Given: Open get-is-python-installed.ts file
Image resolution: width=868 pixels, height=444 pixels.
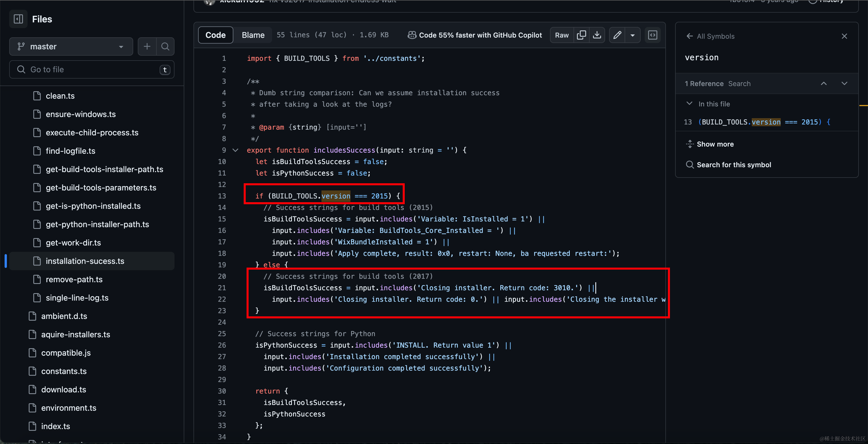Looking at the screenshot, I should (x=93, y=206).
